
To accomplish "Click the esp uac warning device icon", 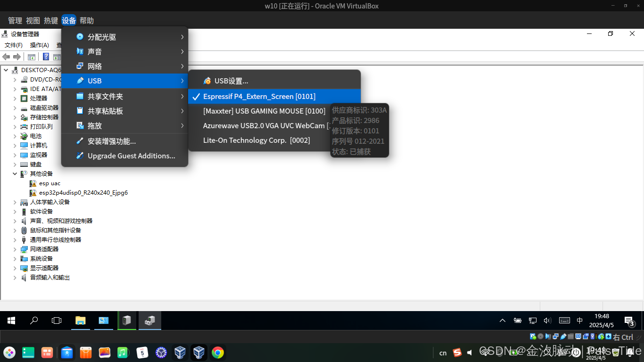I will point(33,183).
